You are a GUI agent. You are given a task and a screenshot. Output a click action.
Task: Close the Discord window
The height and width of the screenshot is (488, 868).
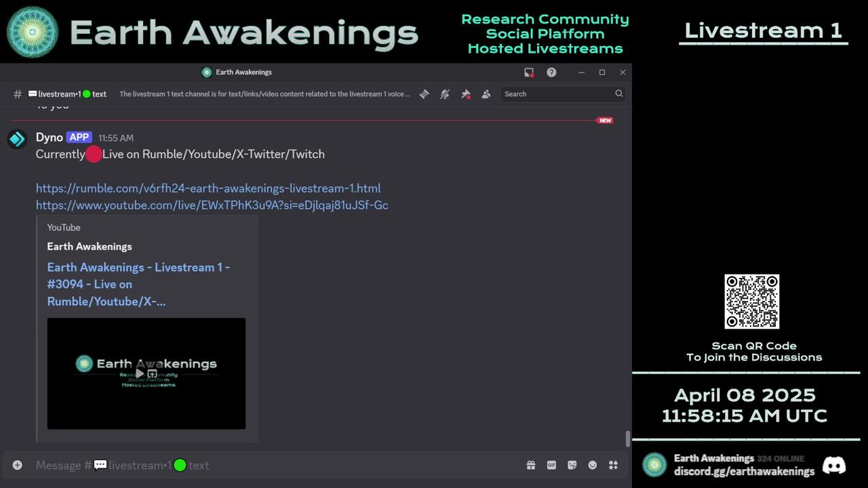point(623,73)
